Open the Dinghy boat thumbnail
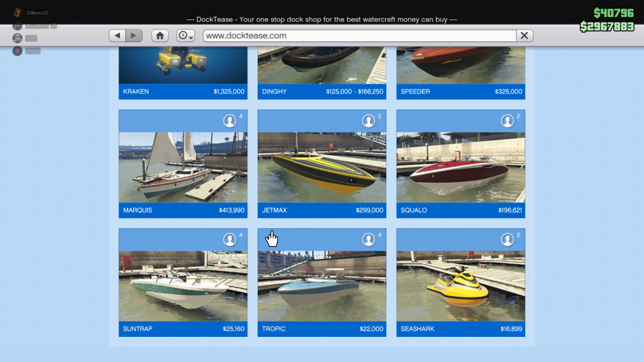 [322, 65]
